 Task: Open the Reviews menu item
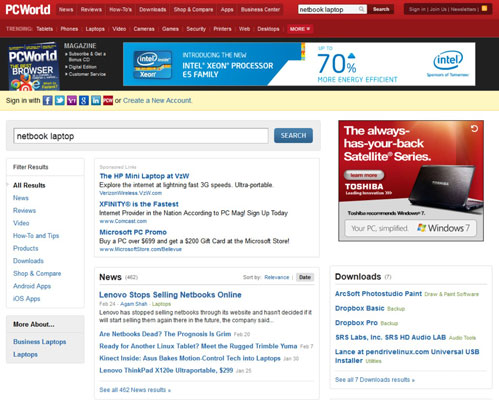(91, 9)
